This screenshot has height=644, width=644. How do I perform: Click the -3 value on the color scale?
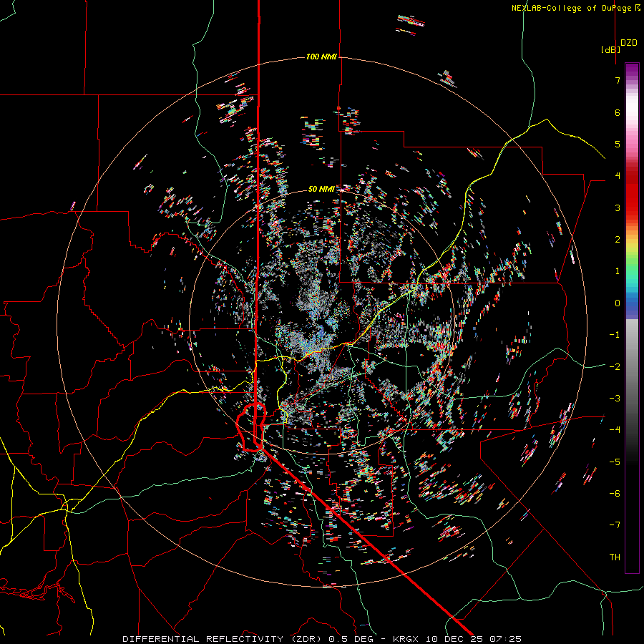click(615, 399)
